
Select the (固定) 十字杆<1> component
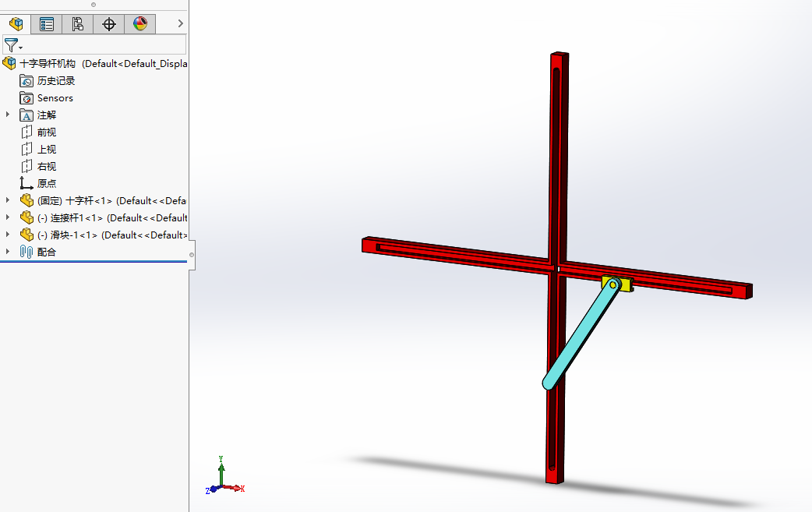pos(111,200)
